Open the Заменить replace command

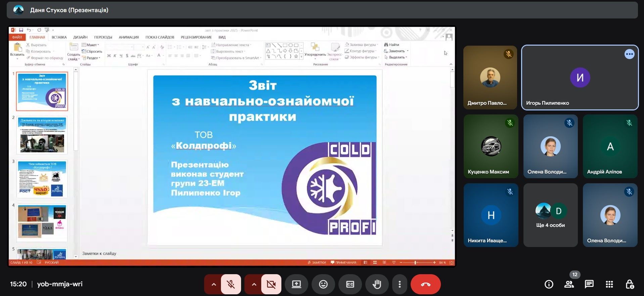tap(396, 51)
